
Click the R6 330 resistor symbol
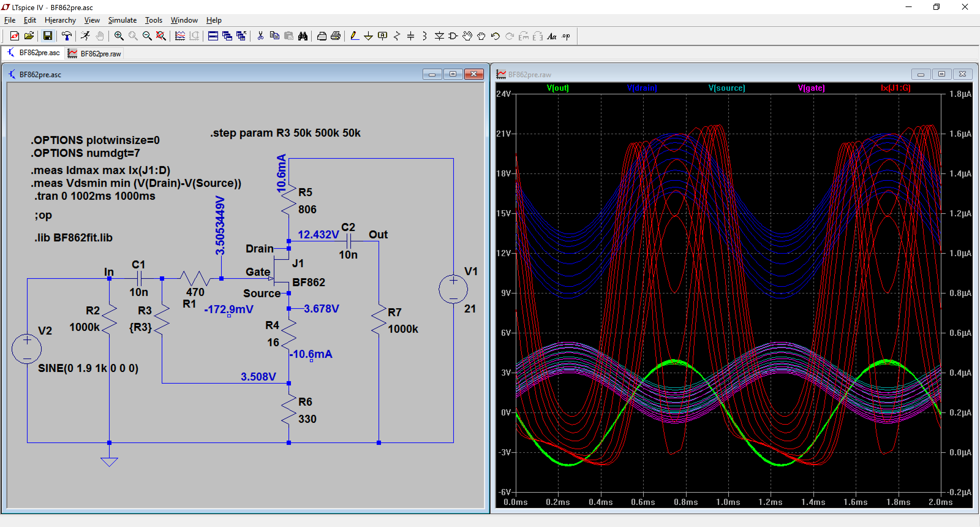pyautogui.click(x=289, y=409)
